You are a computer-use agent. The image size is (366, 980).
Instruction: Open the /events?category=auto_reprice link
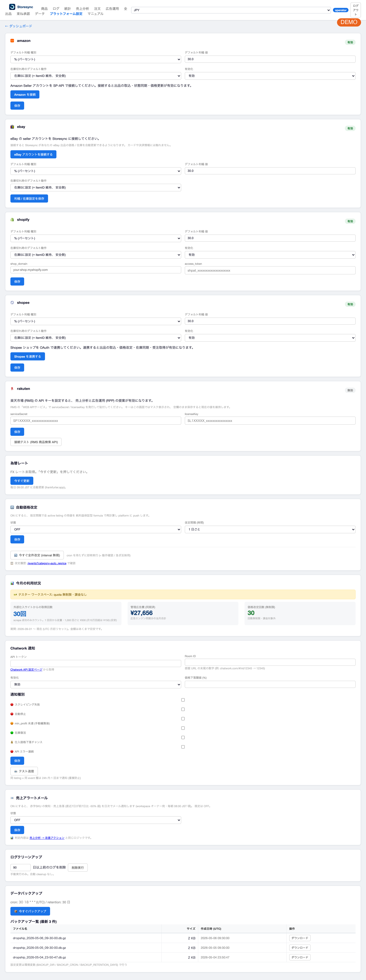[47, 563]
